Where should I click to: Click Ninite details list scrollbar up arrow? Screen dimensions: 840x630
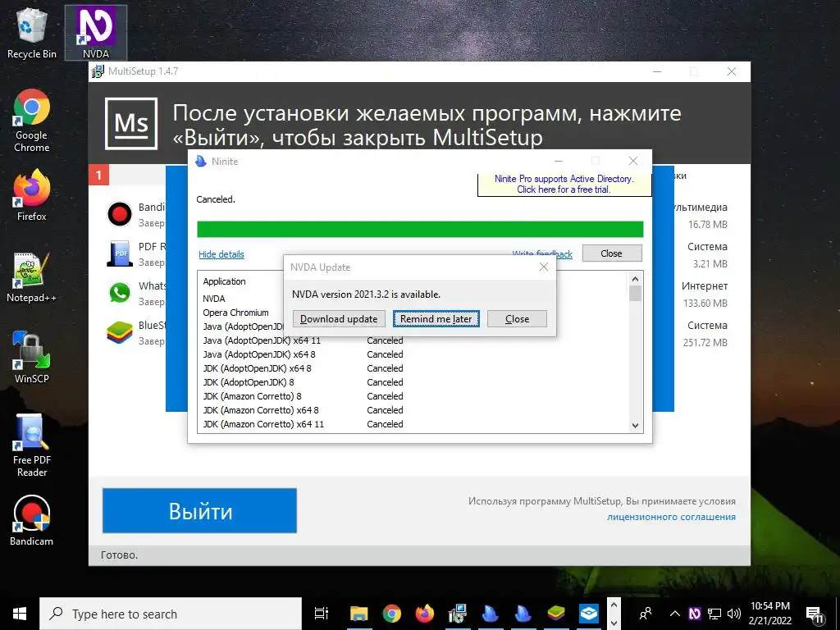[x=636, y=279]
